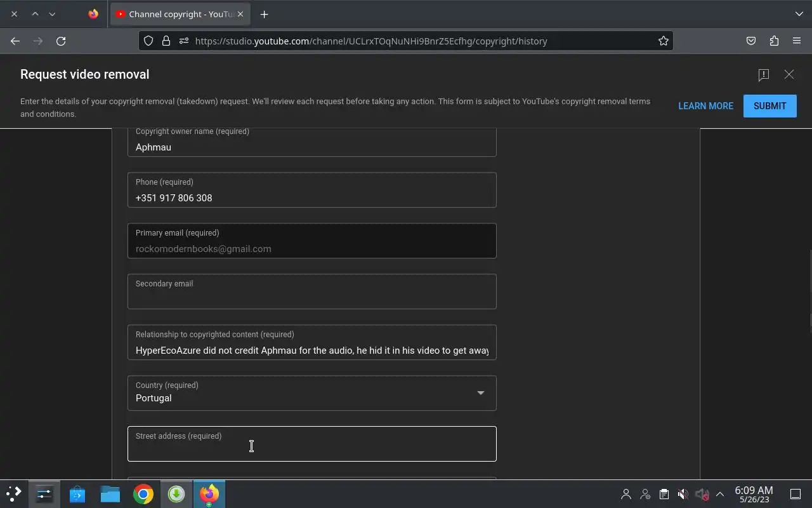The image size is (812, 508).
Task: View the tracking protection shield
Action: [148, 41]
